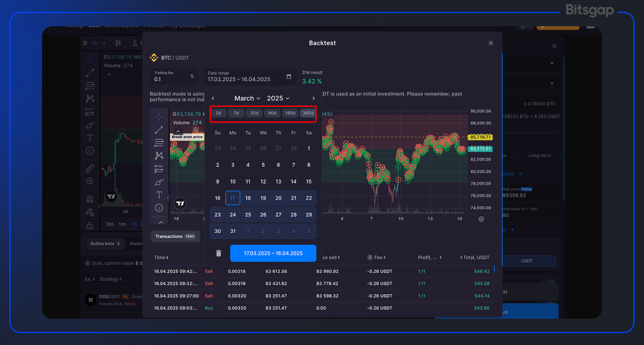Screen dimensions: 644x345
Task: Select pattern tool in Backtest chart toolbar
Action: [x=159, y=156]
